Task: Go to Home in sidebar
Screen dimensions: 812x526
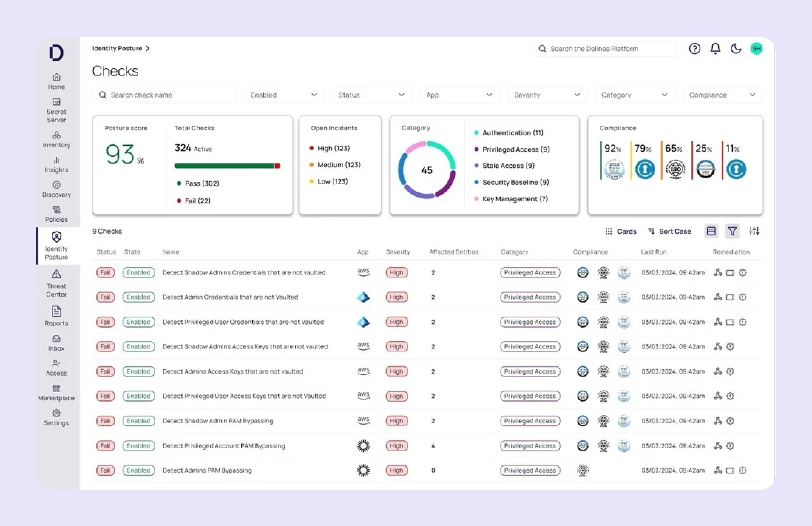Action: 56,81
